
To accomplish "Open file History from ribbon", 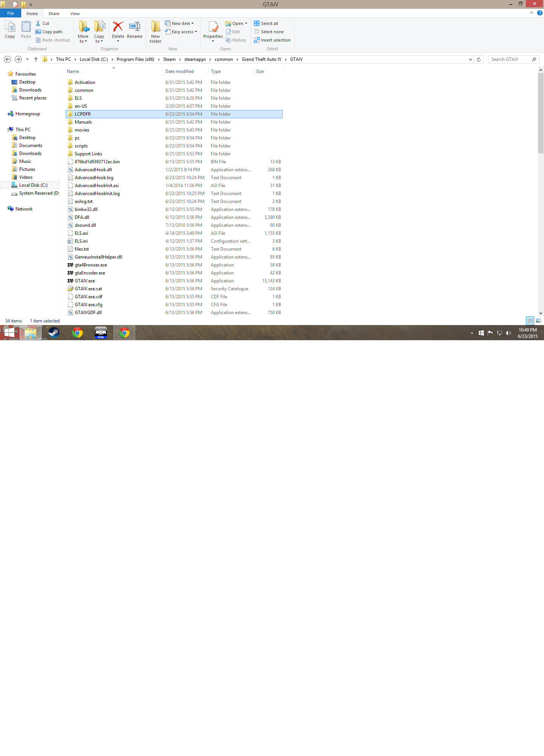I will tap(236, 40).
